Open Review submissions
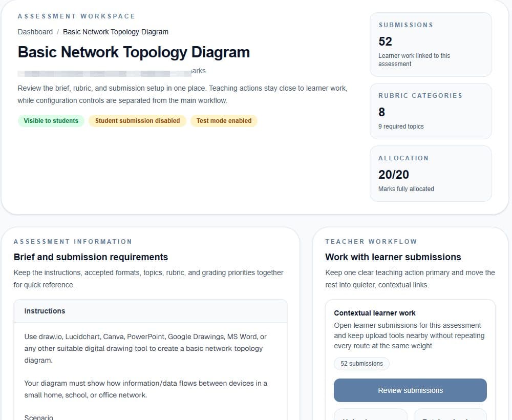512x420 pixels. pos(410,390)
